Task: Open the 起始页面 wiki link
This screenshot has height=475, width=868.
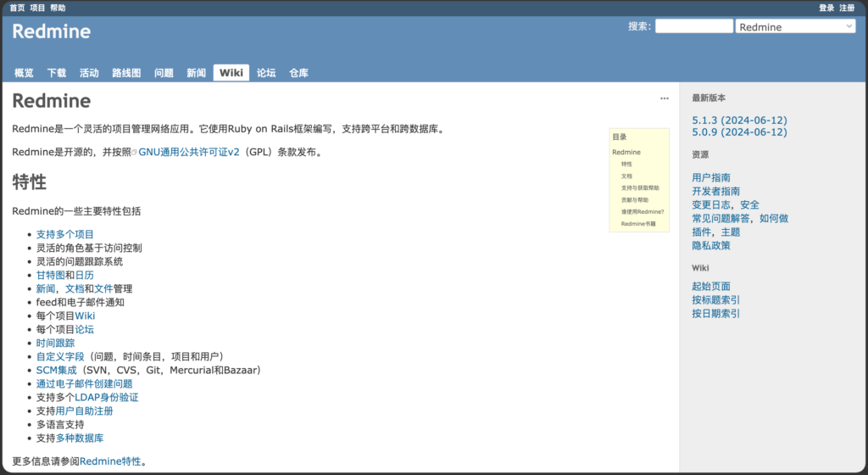Action: point(711,286)
